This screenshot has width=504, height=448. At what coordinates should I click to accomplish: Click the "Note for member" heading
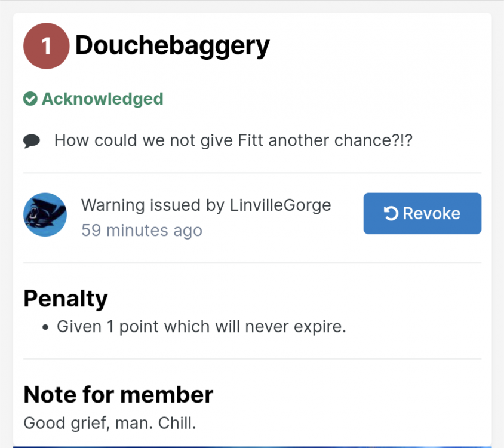pyautogui.click(x=118, y=394)
